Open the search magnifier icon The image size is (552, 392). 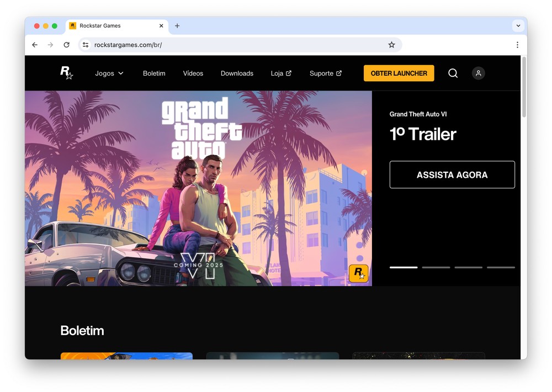pyautogui.click(x=453, y=73)
